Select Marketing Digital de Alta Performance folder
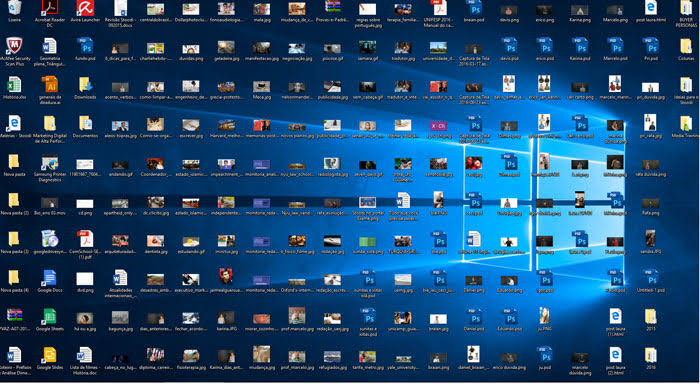 pyautogui.click(x=50, y=124)
